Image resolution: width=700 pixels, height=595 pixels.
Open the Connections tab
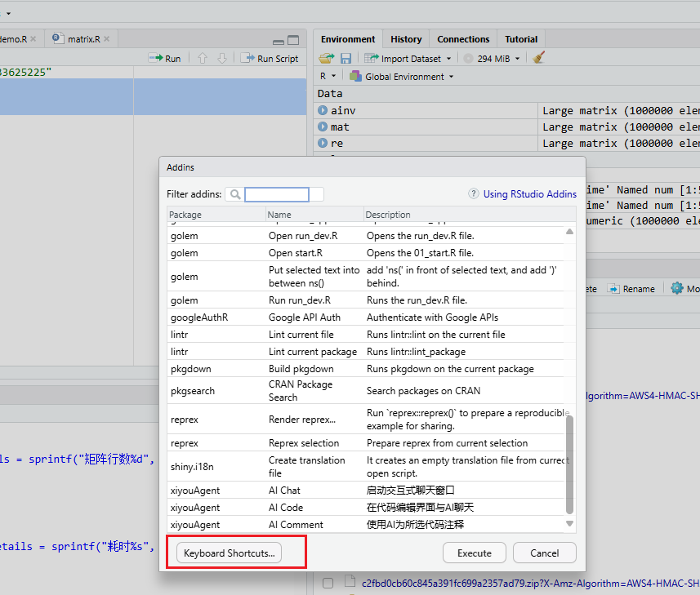pyautogui.click(x=463, y=38)
